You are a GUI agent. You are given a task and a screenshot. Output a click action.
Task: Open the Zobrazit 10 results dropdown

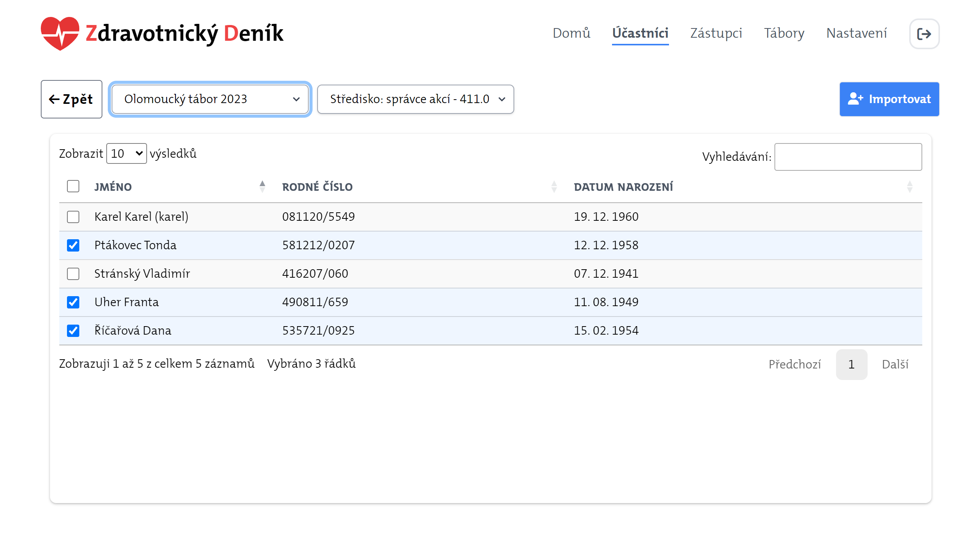click(x=126, y=153)
